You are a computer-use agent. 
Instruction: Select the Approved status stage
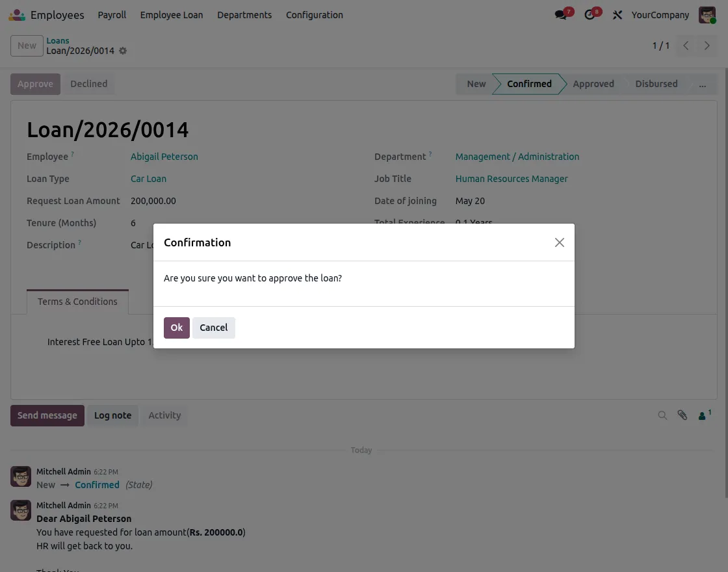pos(593,84)
